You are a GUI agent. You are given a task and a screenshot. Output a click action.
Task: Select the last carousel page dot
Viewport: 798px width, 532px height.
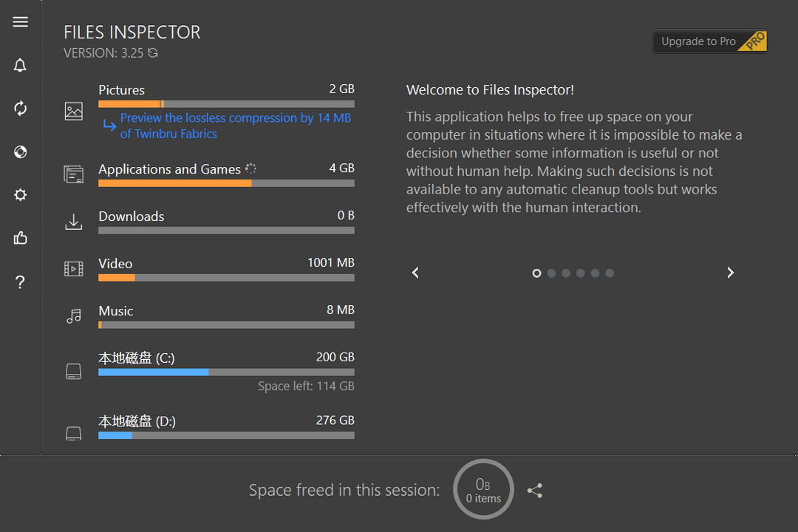(x=610, y=273)
